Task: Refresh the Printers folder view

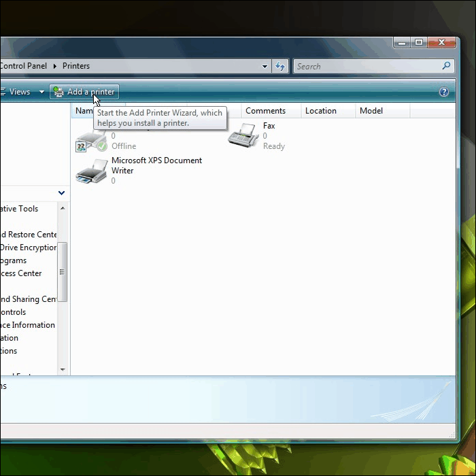Action: coord(280,66)
